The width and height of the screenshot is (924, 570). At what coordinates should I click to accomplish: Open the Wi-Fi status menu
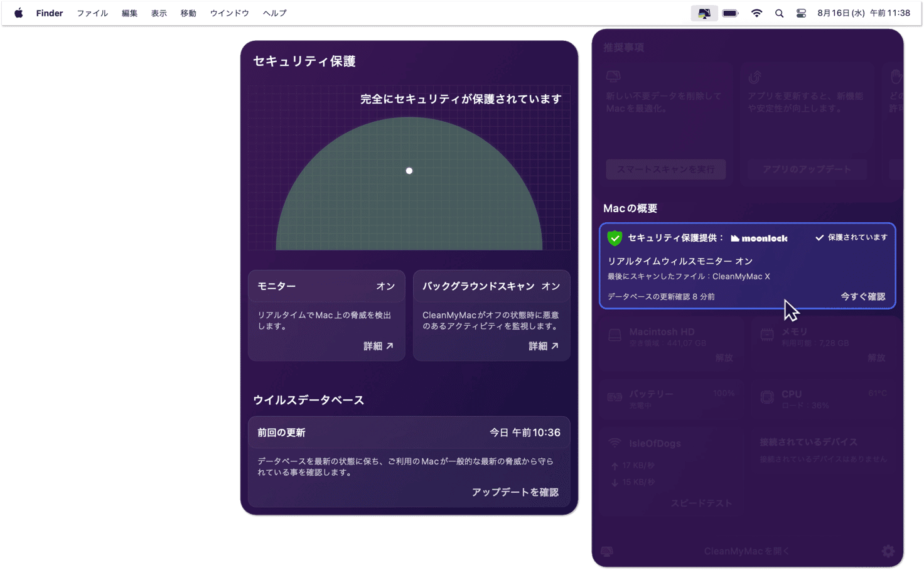coord(757,13)
